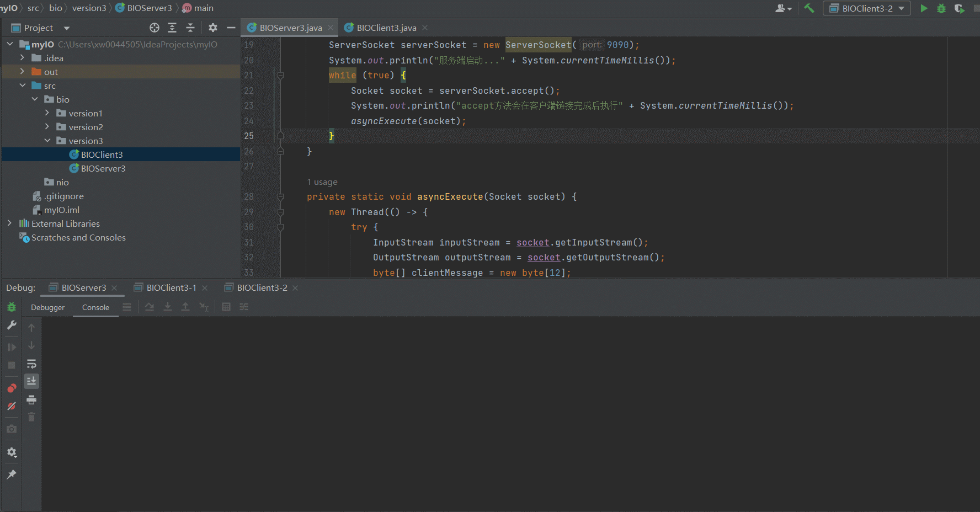Open Project panel settings gear
This screenshot has width=980, height=512.
click(213, 28)
